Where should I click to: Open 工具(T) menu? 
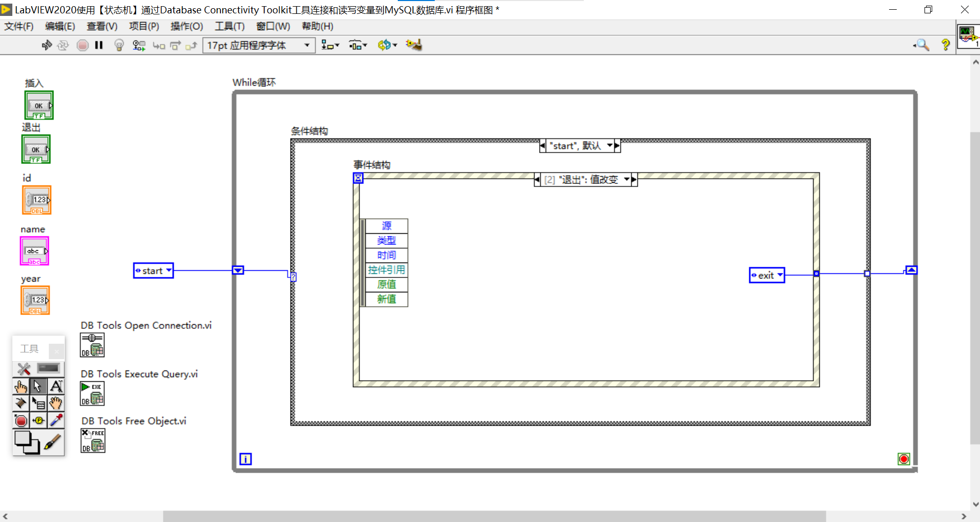(x=229, y=26)
